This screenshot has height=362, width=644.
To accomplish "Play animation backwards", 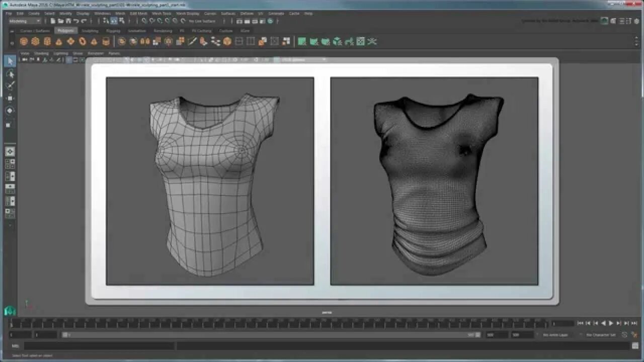I will pos(604,323).
